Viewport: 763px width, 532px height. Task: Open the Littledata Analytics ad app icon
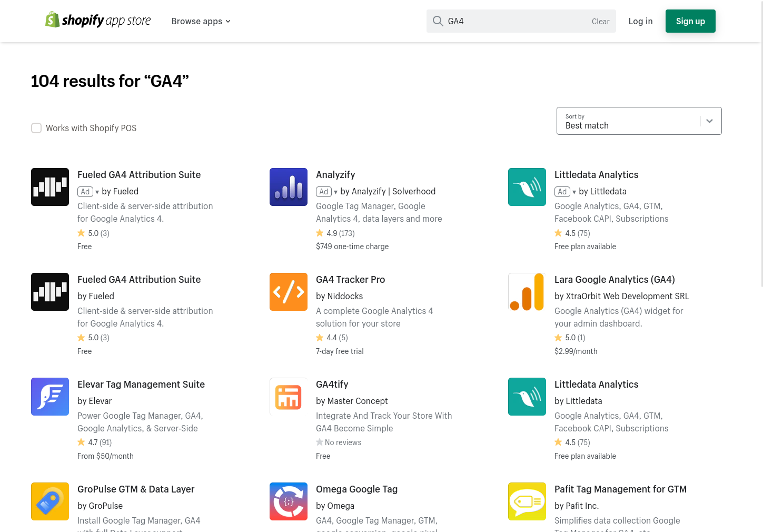(527, 187)
